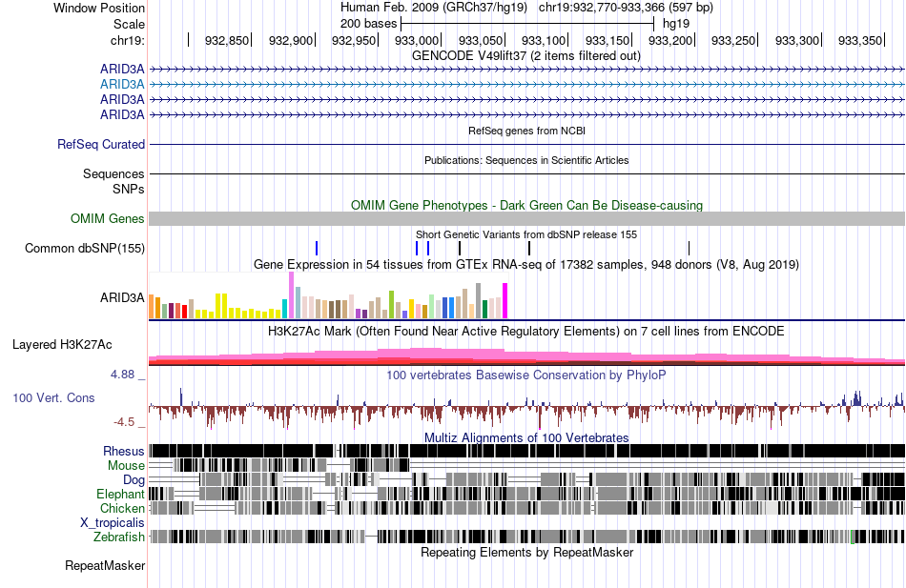Click the 933,150 ruler coordinate

pyautogui.click(x=607, y=40)
